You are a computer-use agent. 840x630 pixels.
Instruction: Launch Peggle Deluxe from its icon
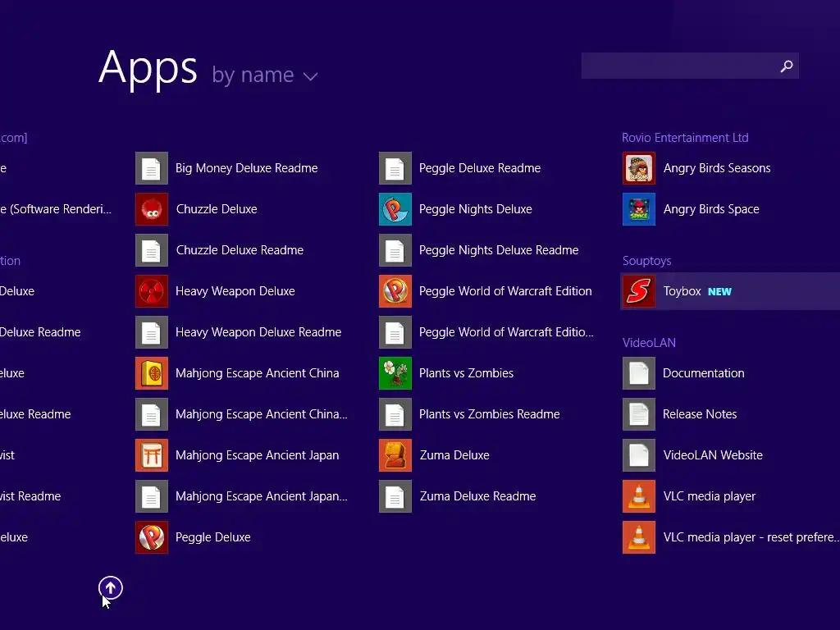pos(152,536)
